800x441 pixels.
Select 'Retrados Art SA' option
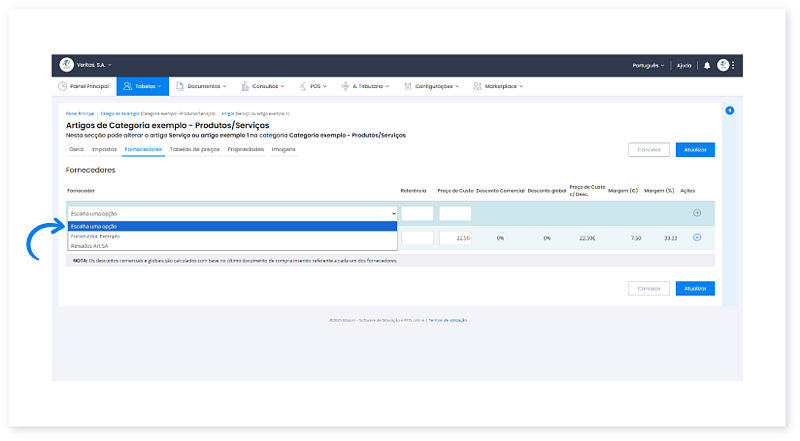(x=90, y=245)
